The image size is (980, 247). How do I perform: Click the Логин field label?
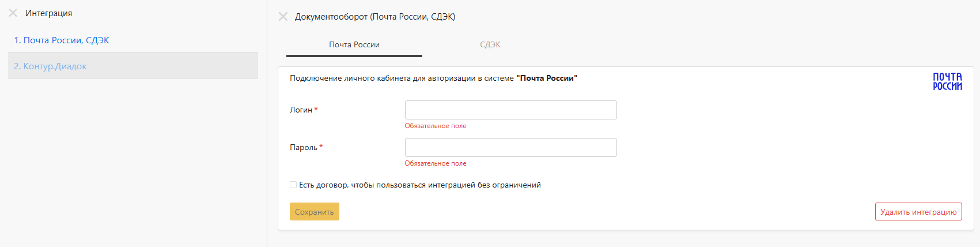301,110
